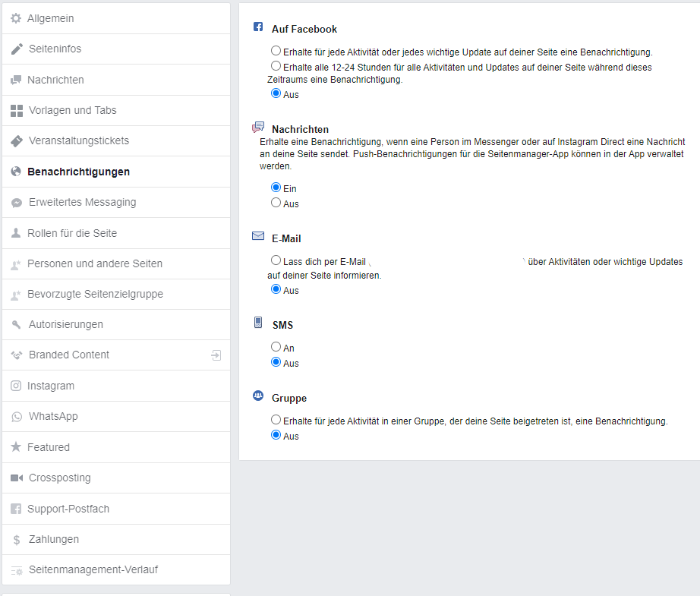The width and height of the screenshot is (700, 596).
Task: Select Aus under SMS section
Action: point(276,361)
